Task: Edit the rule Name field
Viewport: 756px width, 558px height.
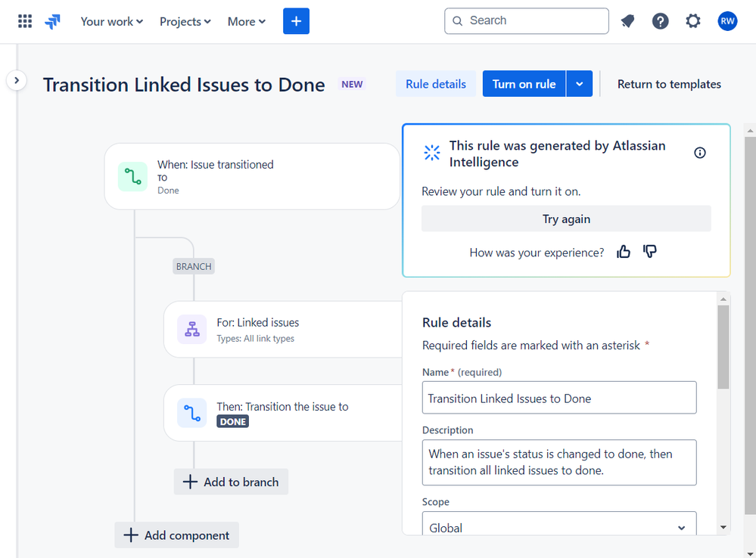Action: [559, 398]
